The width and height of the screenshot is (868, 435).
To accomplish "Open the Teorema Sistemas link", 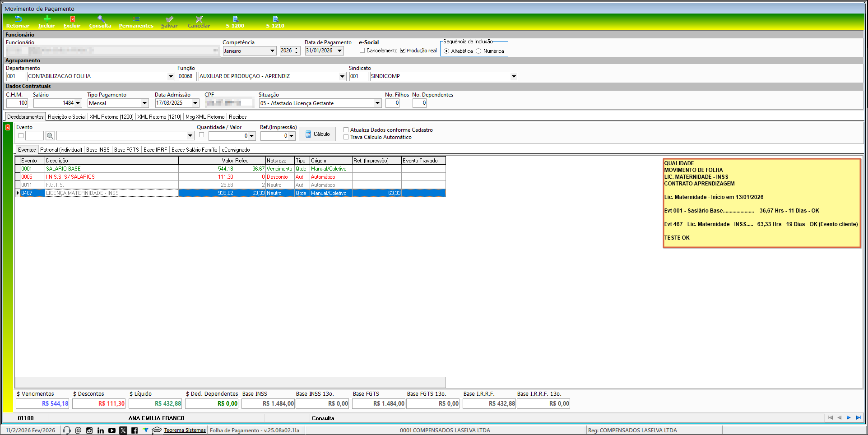I will click(185, 430).
